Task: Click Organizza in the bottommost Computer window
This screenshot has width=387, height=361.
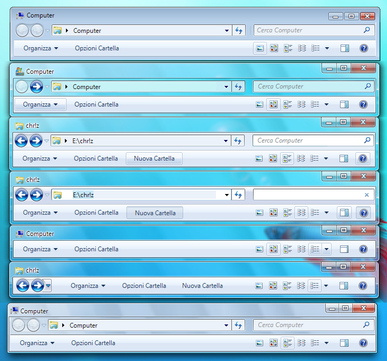Action: click(x=37, y=343)
